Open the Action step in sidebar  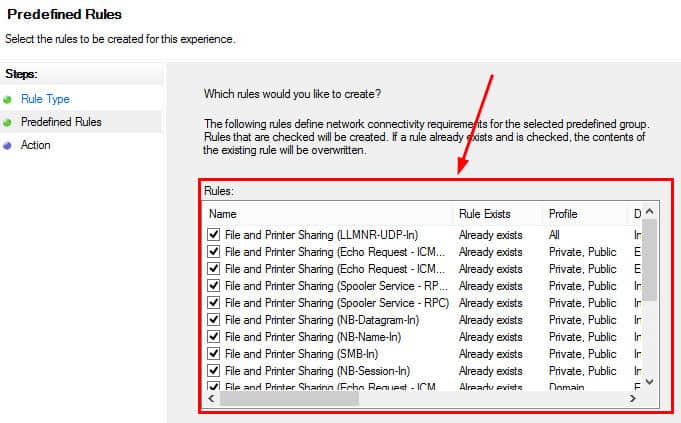tap(36, 146)
